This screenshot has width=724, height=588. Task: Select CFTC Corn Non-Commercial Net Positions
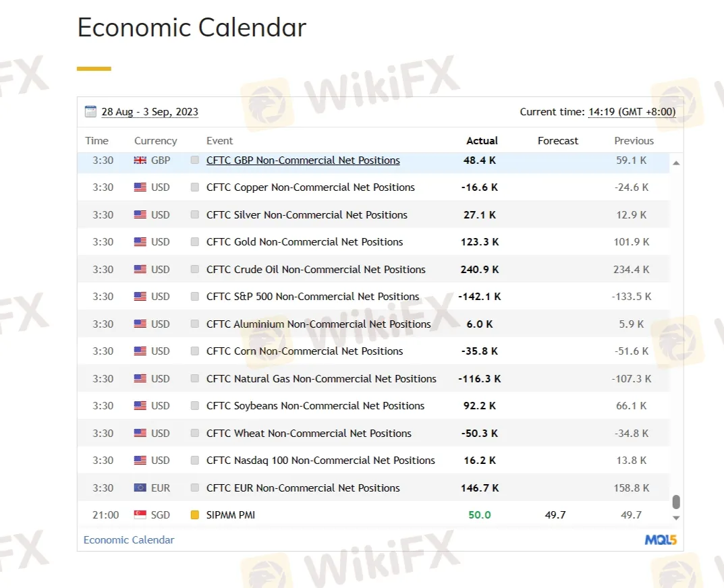click(304, 351)
